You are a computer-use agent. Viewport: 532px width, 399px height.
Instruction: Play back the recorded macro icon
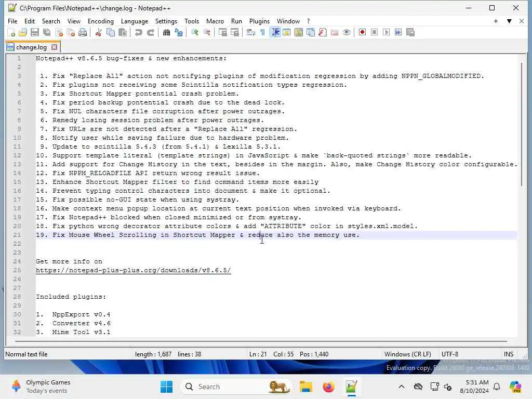click(386, 33)
